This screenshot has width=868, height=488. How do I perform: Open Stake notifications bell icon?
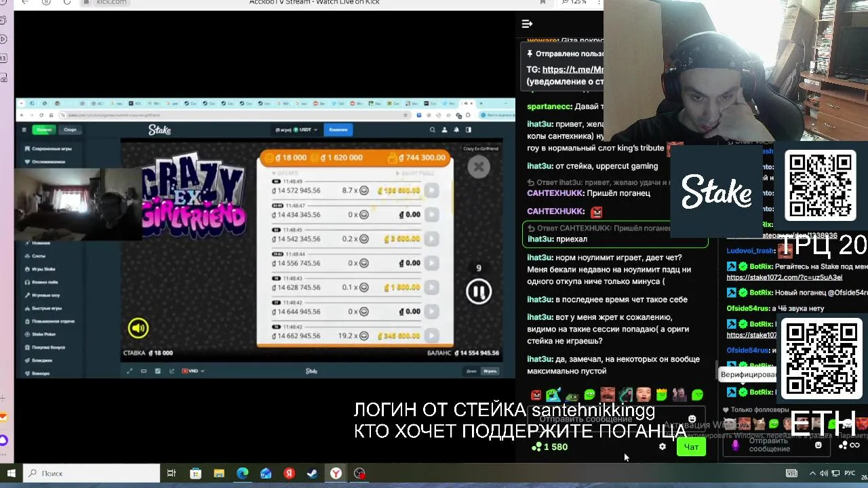(456, 129)
